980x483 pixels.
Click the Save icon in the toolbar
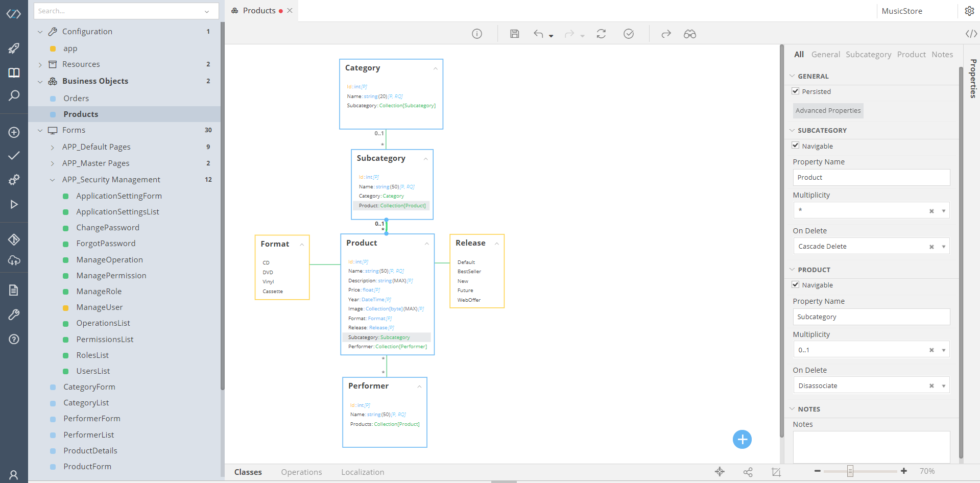pyautogui.click(x=514, y=34)
